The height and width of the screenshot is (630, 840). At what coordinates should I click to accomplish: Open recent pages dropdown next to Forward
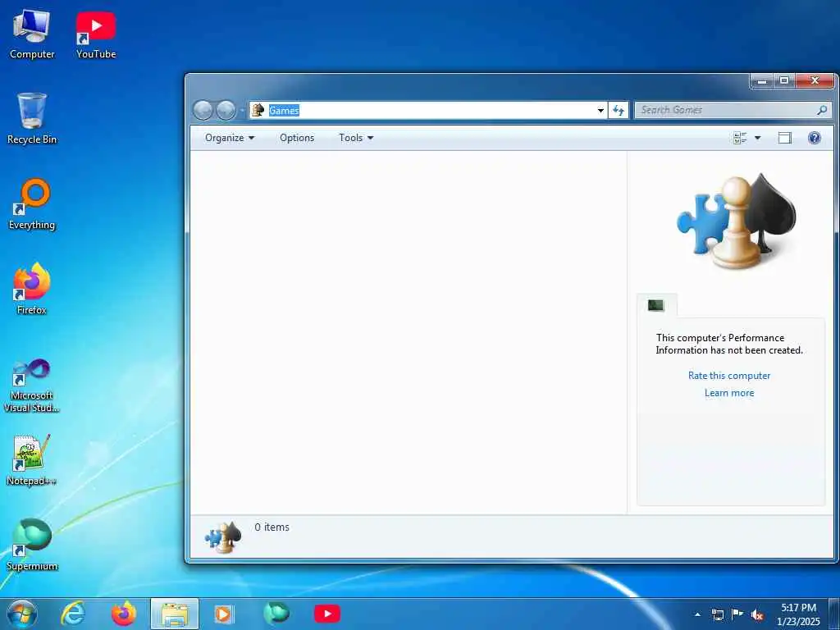pos(242,111)
